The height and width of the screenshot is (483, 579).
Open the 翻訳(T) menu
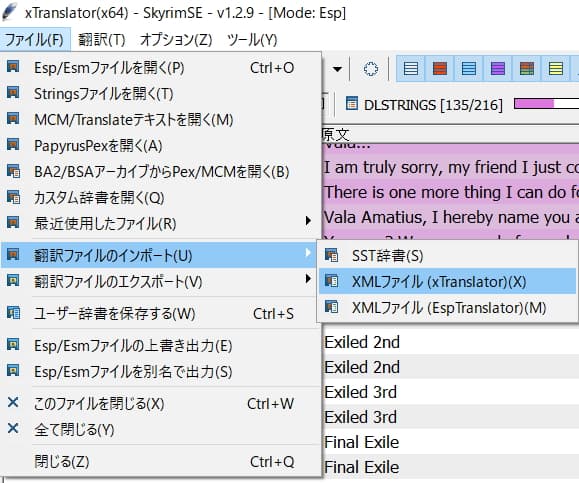pos(102,39)
